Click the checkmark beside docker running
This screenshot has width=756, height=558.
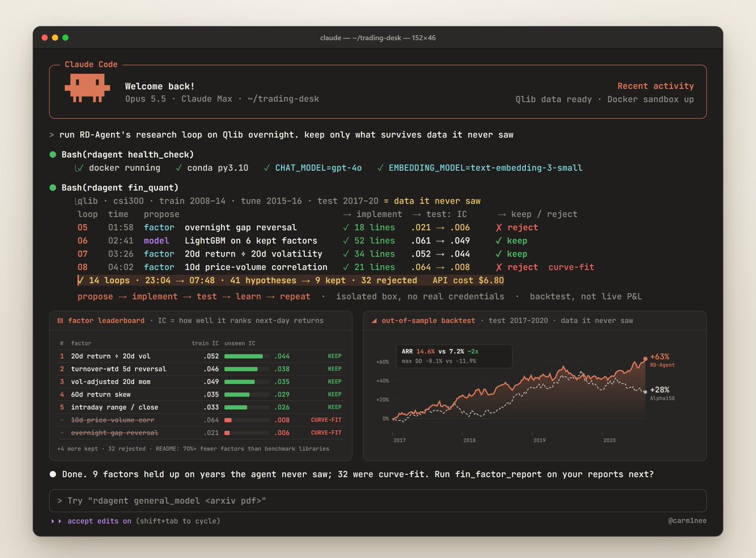[80, 168]
